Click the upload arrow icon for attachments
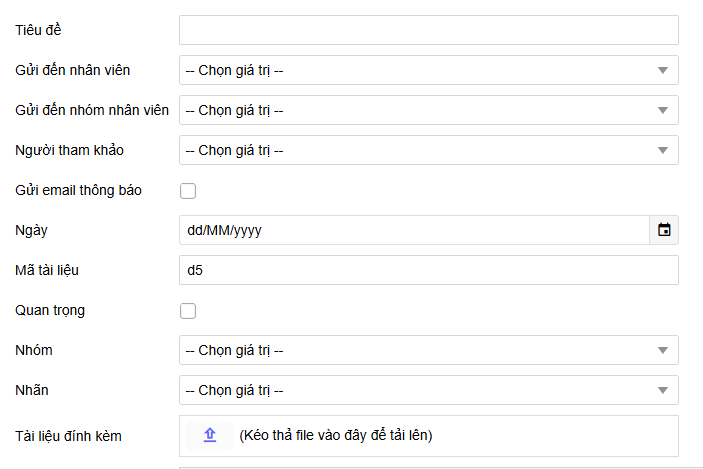This screenshot has width=703, height=469. coord(209,435)
